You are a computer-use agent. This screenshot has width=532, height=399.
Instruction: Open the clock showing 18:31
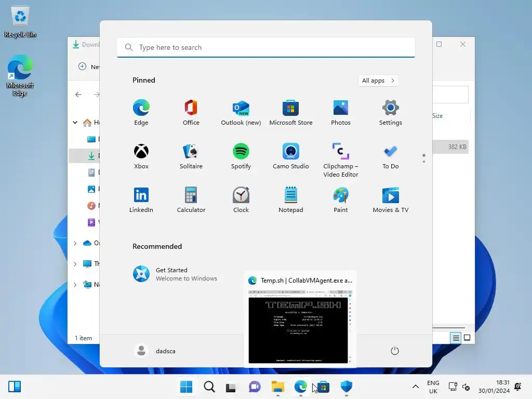click(494, 387)
